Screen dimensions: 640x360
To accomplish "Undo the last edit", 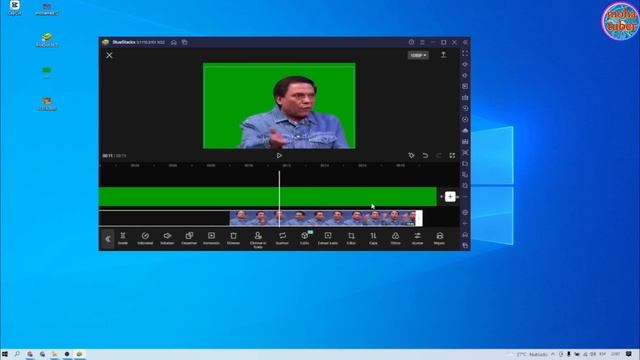I will (x=425, y=156).
